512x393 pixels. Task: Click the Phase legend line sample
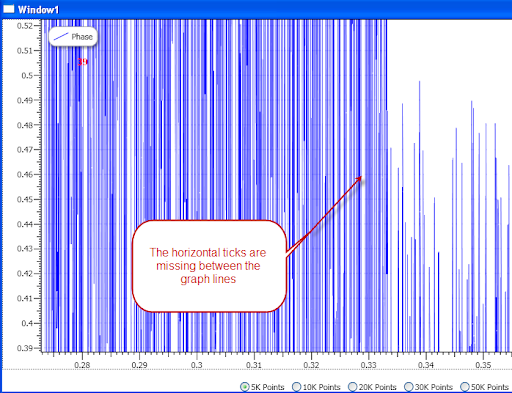tap(61, 37)
